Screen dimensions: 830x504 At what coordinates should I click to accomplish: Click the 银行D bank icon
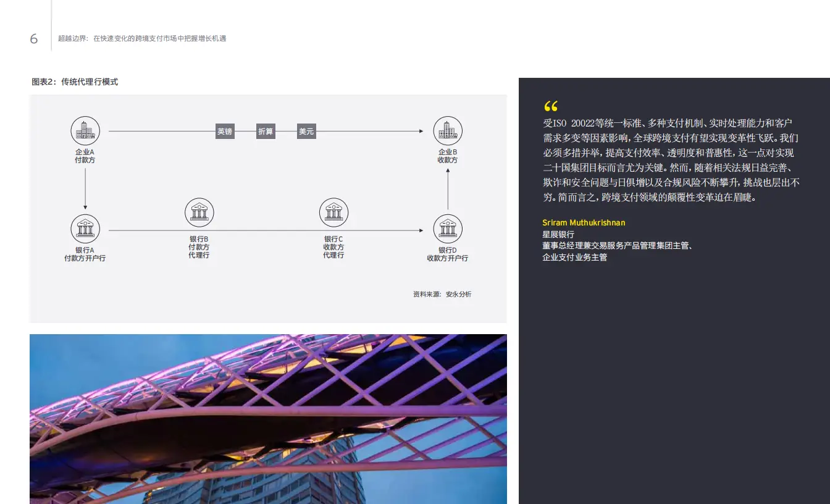click(448, 230)
